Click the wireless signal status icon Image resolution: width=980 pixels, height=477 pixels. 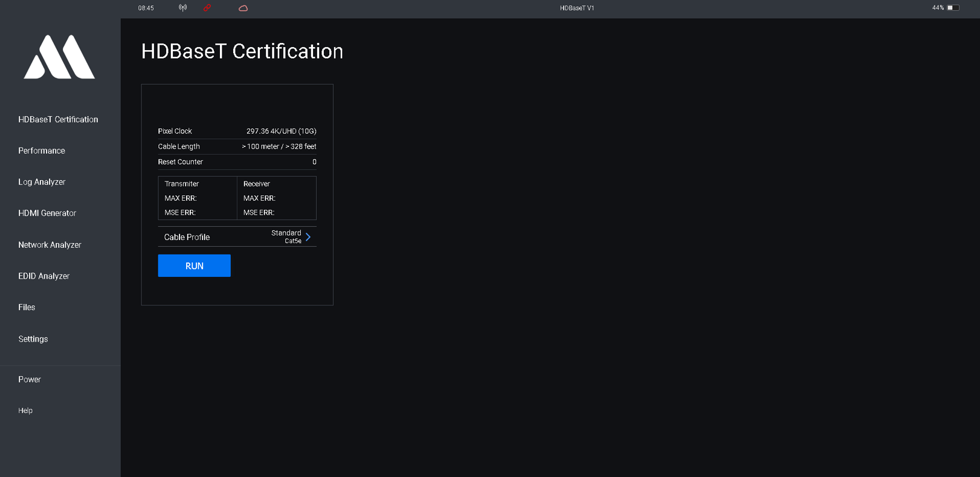point(182,8)
